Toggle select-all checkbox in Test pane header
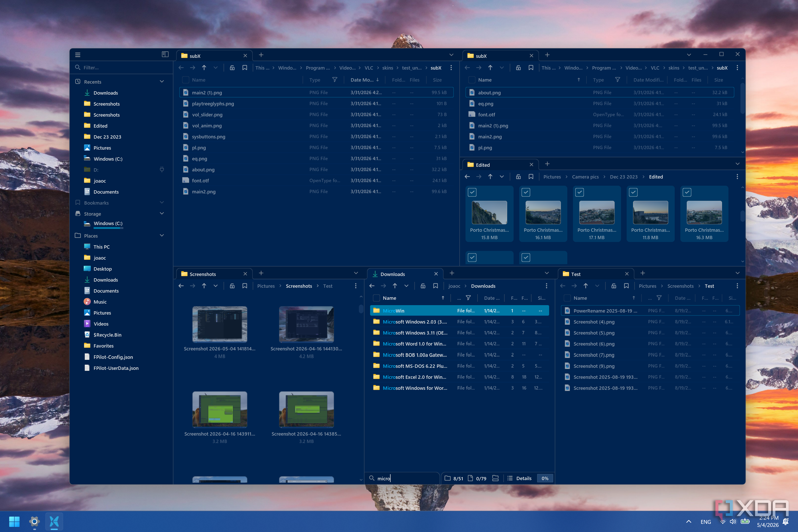This screenshot has width=798, height=532. pos(567,298)
